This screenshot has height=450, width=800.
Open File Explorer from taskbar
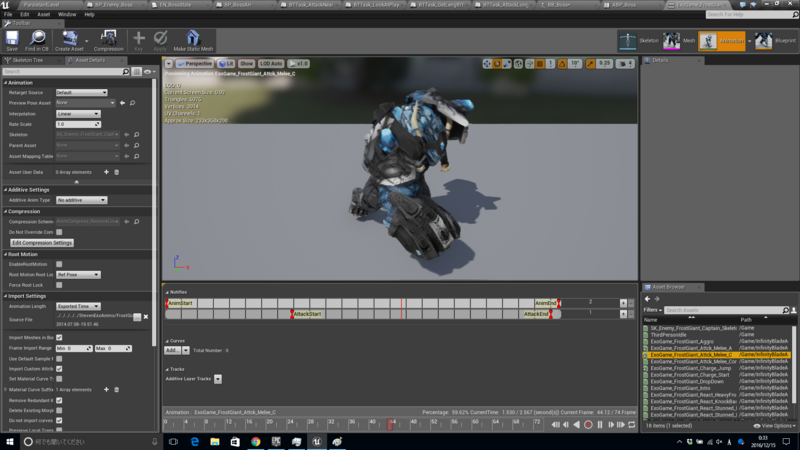click(215, 442)
